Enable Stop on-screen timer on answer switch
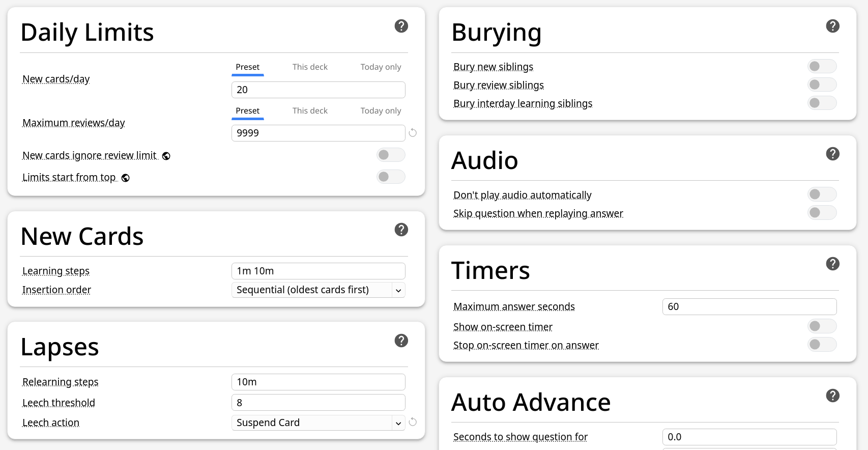 click(x=822, y=344)
